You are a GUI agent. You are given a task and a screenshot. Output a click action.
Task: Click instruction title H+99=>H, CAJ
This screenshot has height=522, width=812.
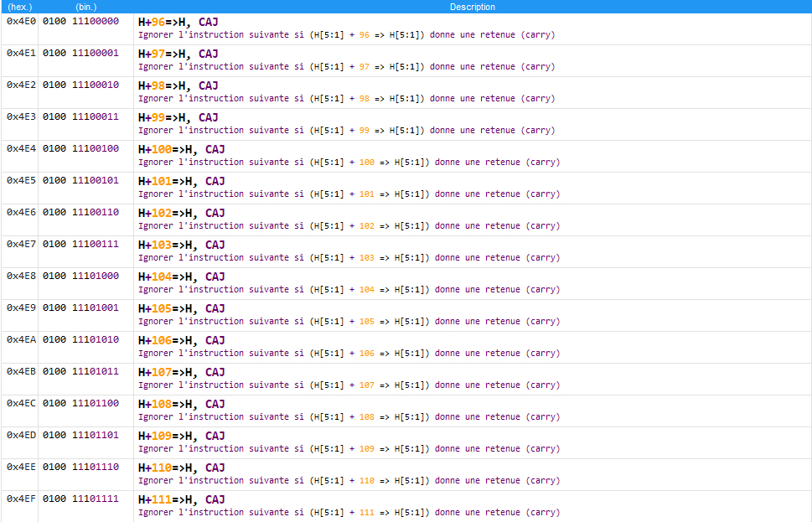pos(178,118)
